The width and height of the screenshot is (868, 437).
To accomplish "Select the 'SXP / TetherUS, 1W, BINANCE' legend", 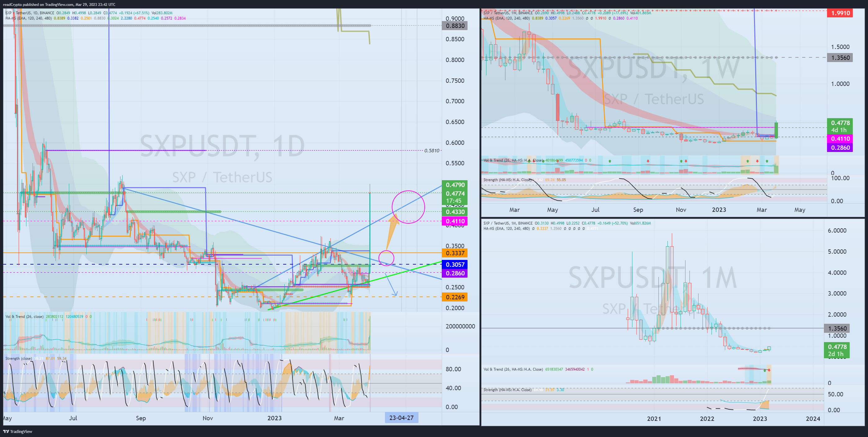I will pyautogui.click(x=508, y=13).
